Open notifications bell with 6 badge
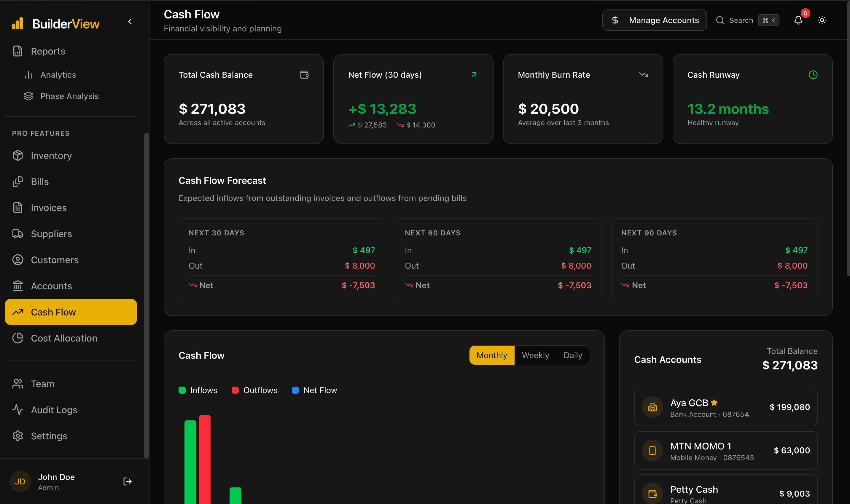This screenshot has height=504, width=850. point(799,20)
